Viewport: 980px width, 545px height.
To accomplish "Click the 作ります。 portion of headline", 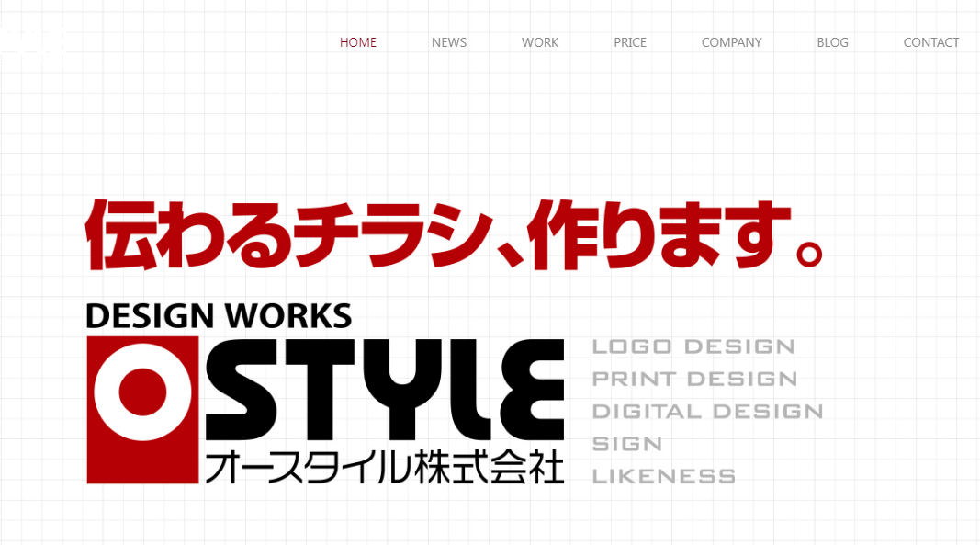I will click(661, 234).
